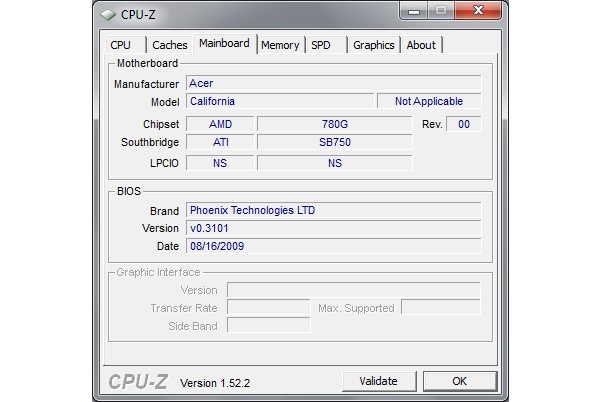Click the Model field showing California

click(x=280, y=101)
